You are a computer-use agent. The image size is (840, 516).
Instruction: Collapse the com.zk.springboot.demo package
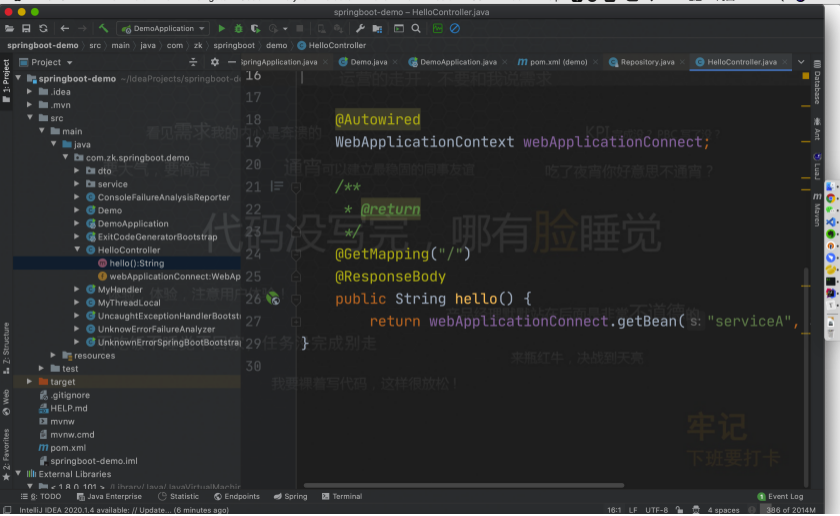65,158
